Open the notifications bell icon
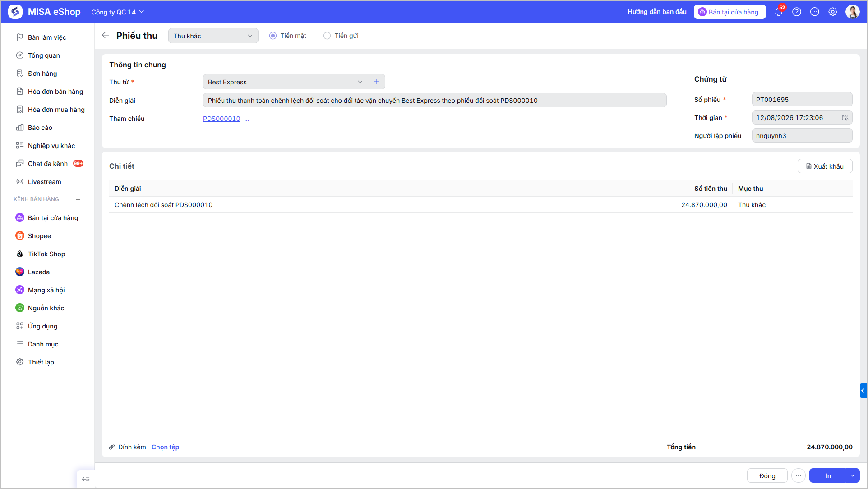This screenshot has height=489, width=868. coord(779,12)
